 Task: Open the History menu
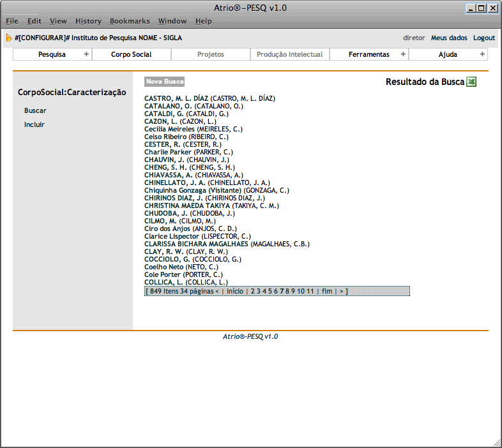click(x=88, y=21)
